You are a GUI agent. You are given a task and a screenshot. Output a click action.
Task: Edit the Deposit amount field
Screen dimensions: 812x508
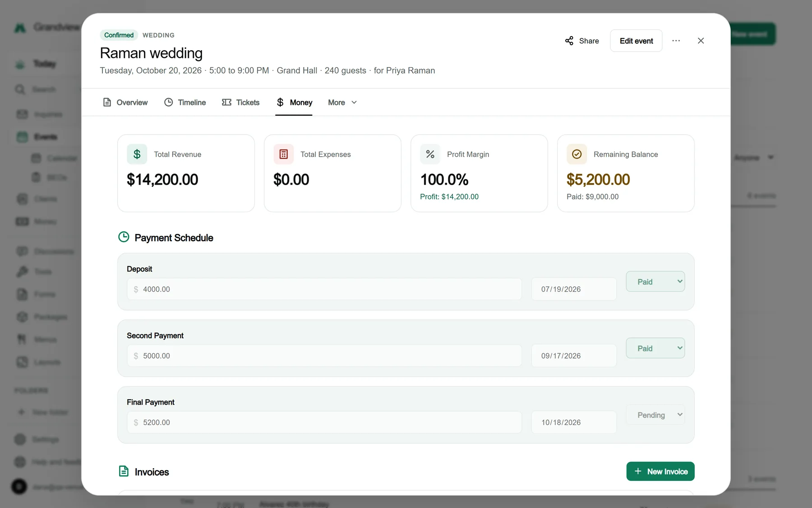click(324, 289)
